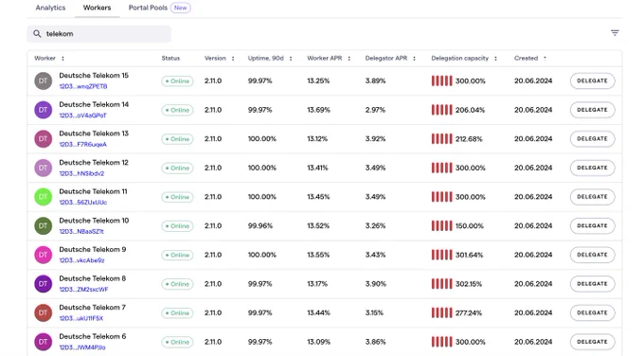Screen dimensions: 644x356
Task: Sort by Version column arrows
Action: point(233,59)
